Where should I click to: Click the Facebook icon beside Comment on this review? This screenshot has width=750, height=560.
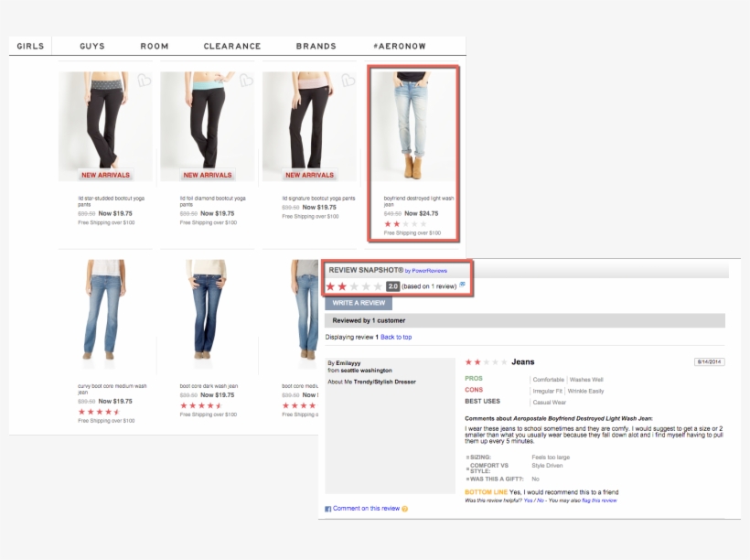(327, 509)
